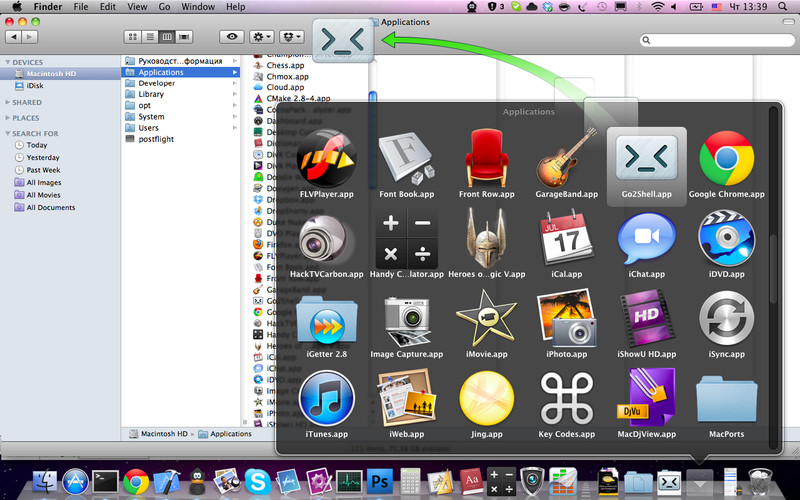This screenshot has height=500, width=800.
Task: Go back with the Finder back arrow
Action: coord(13,37)
